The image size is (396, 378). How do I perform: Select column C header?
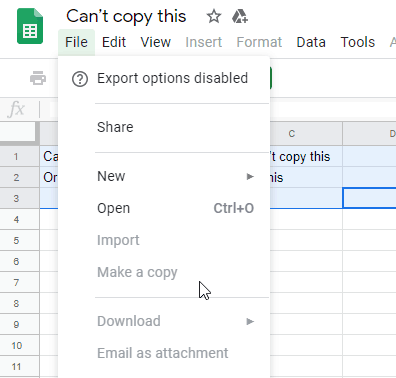[x=306, y=134]
